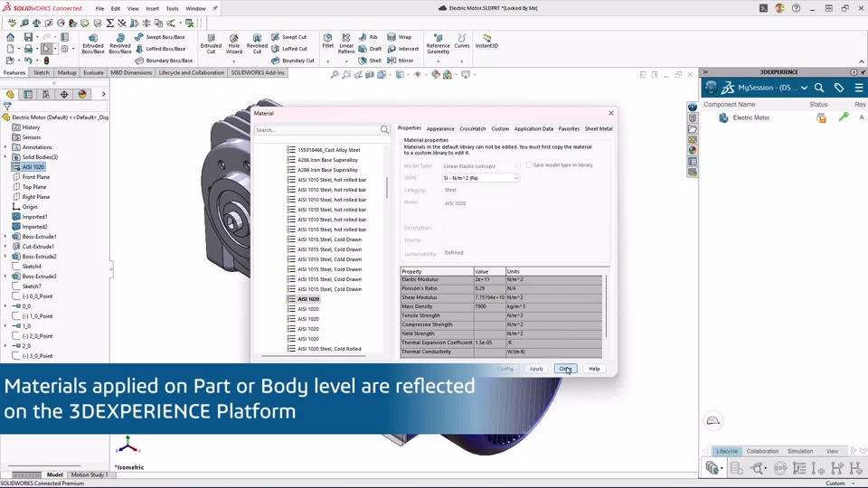Click the tag icon in 3DEXPERIENCE panel

point(839,88)
